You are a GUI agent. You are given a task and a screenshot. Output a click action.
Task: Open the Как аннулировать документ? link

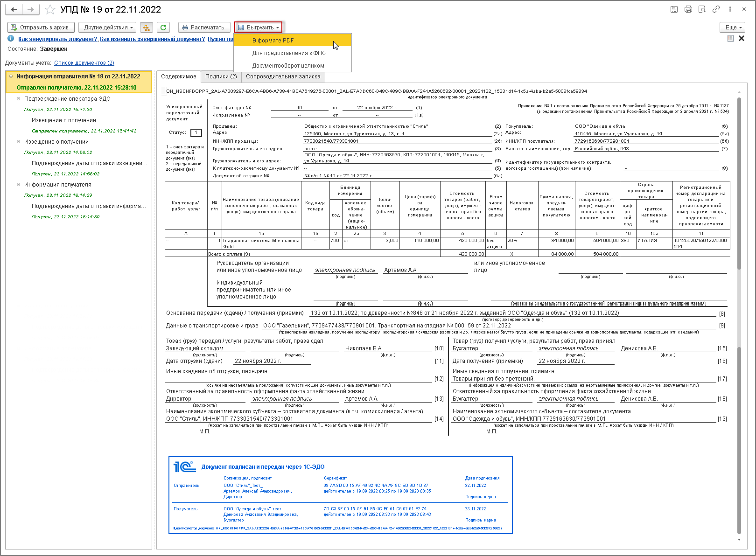click(x=58, y=39)
